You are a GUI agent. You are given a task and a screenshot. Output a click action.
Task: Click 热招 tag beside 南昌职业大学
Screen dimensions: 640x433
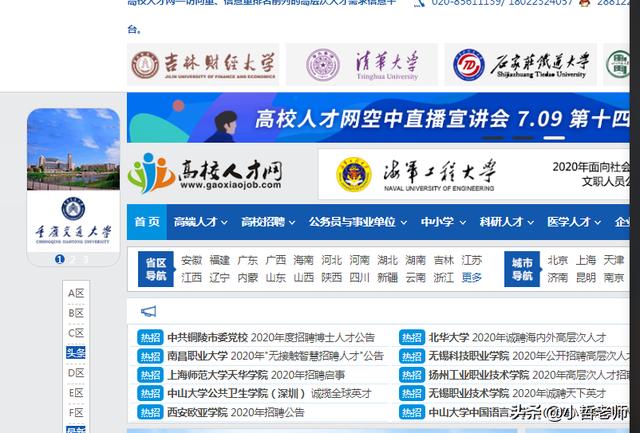[150, 356]
